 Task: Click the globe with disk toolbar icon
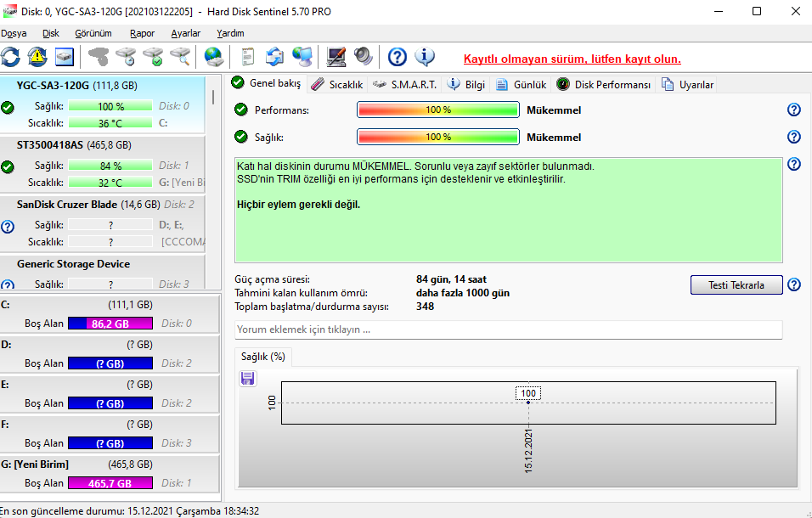(x=213, y=56)
